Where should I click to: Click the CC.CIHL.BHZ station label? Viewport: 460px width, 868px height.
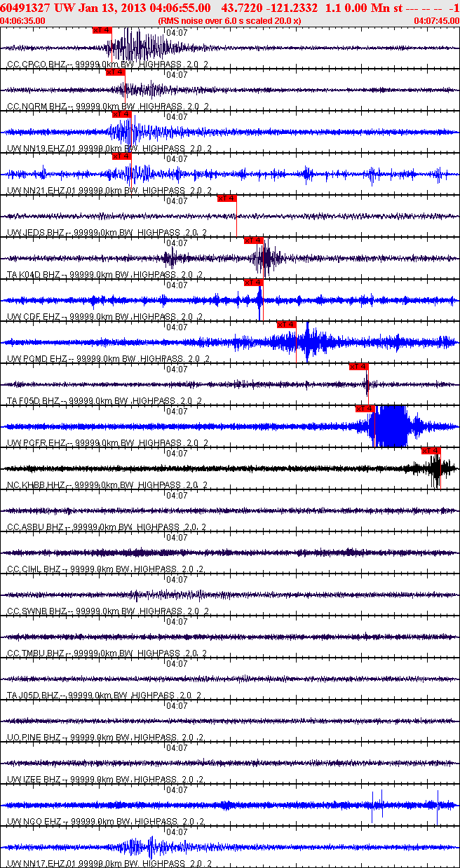click(x=34, y=569)
